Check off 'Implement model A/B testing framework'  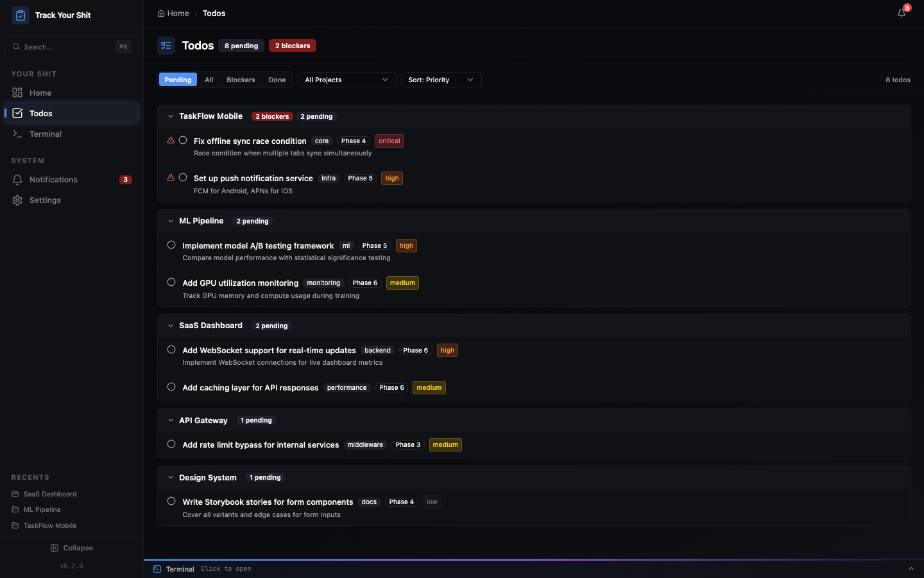coord(171,245)
